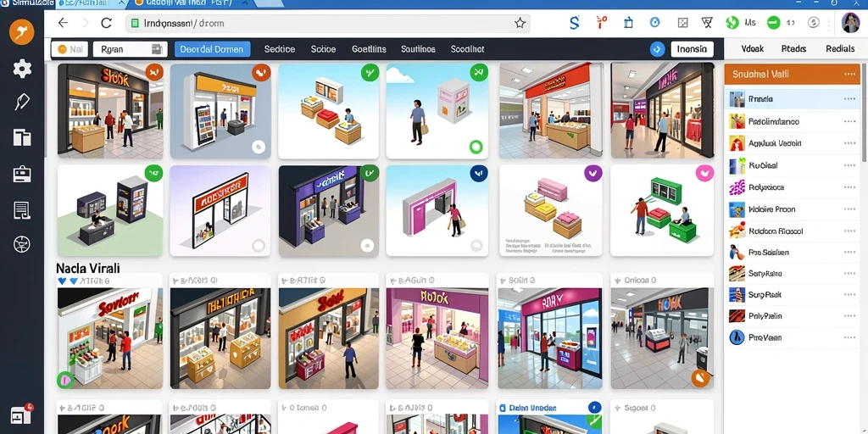Select the pen tool in the sidebar

[22, 102]
